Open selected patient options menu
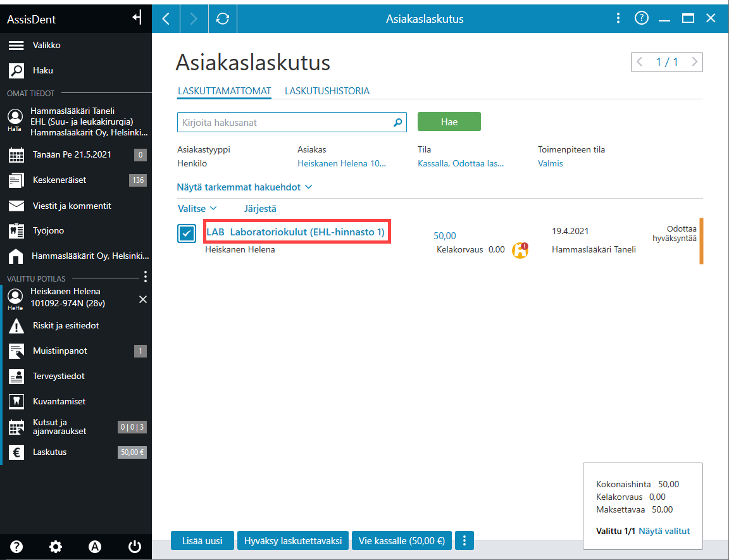The height and width of the screenshot is (560, 729). click(x=146, y=277)
